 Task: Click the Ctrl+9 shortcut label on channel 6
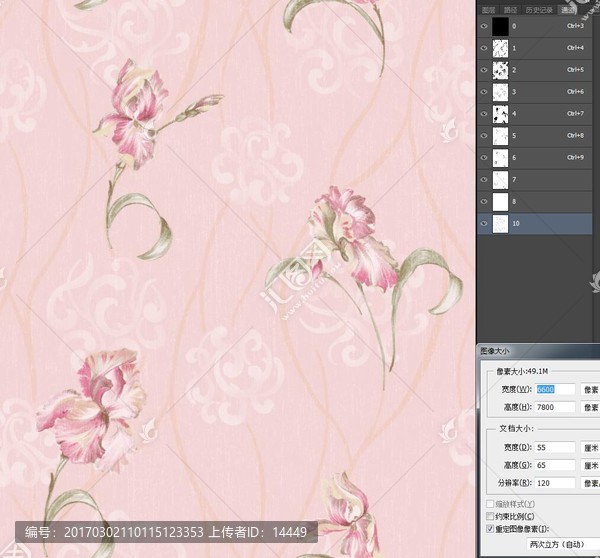pos(576,157)
